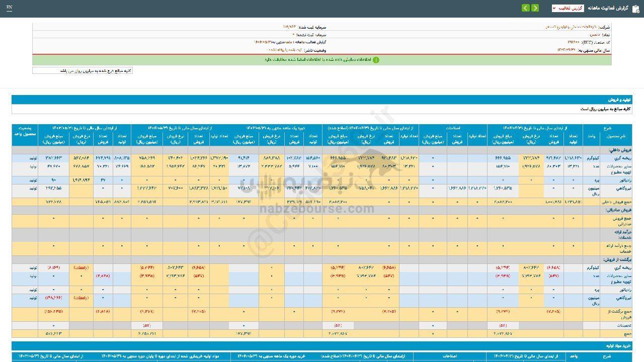Click the million rial amounts note box
644x362 pixels.
coord(83,71)
